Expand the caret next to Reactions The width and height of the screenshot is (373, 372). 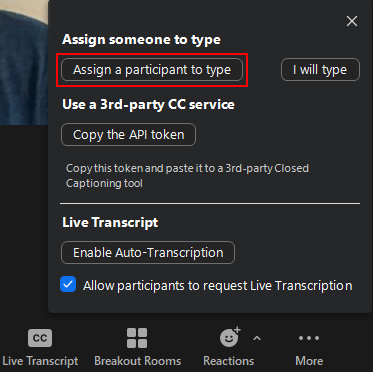(257, 339)
